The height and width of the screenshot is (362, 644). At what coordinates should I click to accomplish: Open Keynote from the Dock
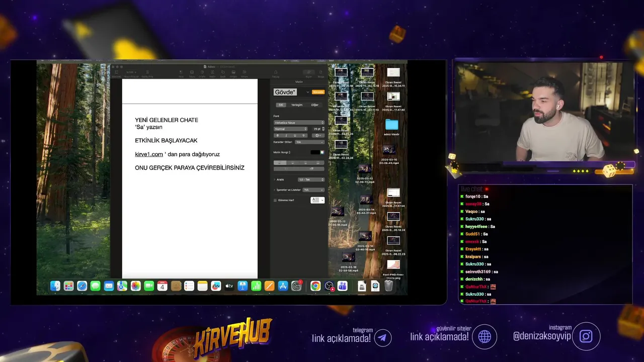pos(243,286)
